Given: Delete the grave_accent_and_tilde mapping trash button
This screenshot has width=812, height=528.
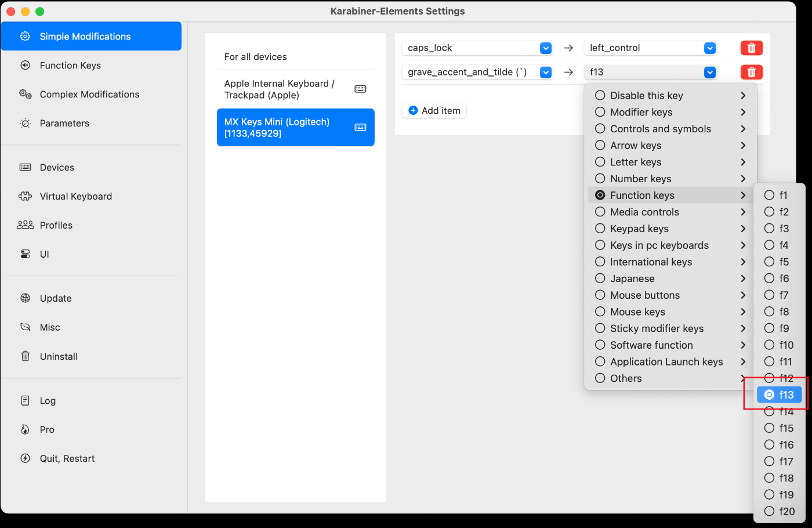Looking at the screenshot, I should click(x=752, y=72).
